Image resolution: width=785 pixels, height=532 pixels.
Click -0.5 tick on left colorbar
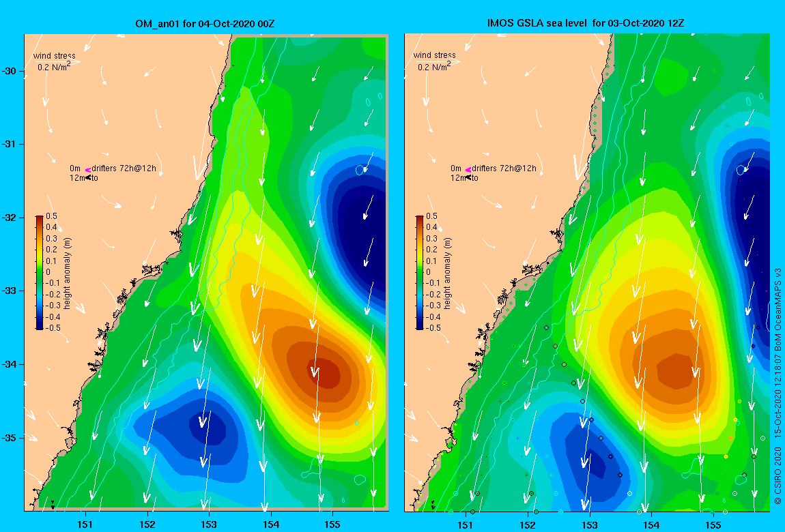pos(53,327)
